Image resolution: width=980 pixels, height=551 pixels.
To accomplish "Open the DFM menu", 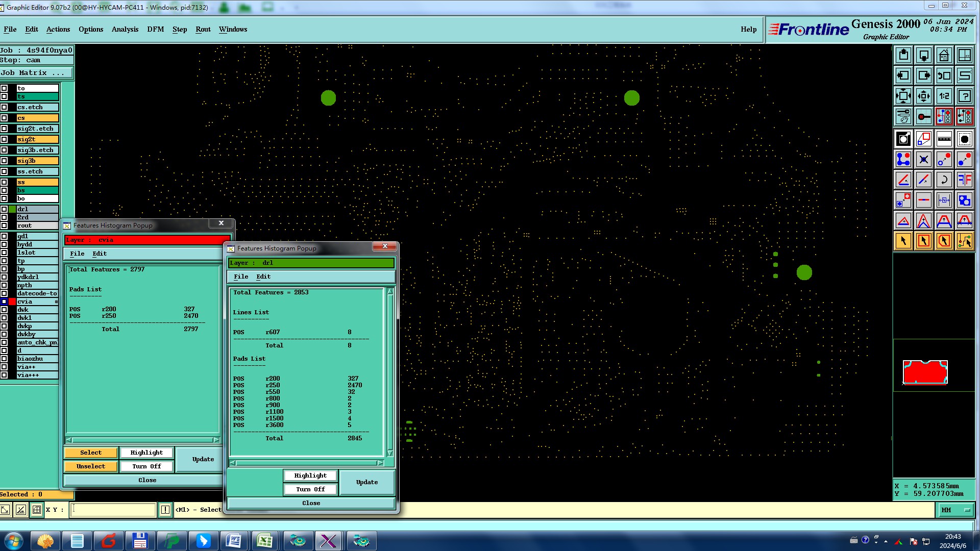I will (156, 29).
